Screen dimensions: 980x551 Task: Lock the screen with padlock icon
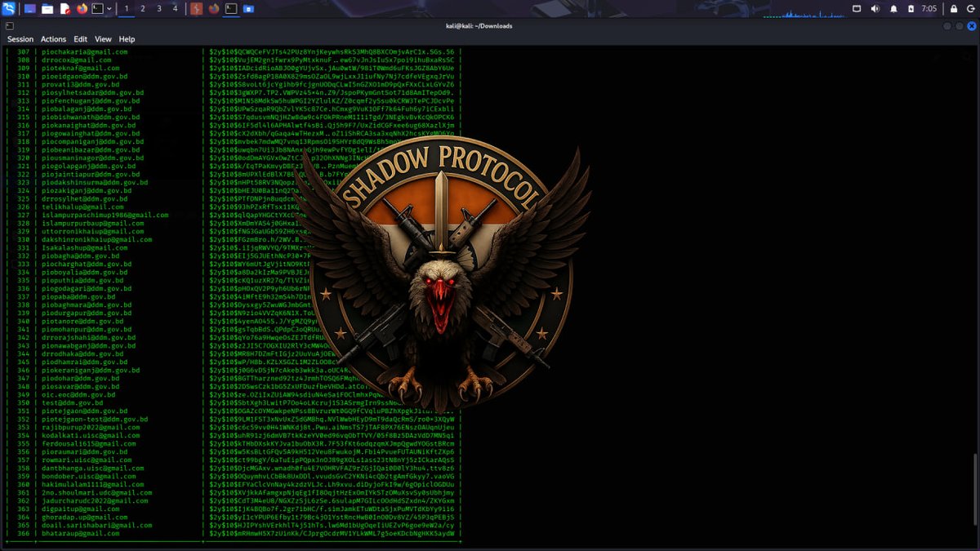tap(953, 9)
